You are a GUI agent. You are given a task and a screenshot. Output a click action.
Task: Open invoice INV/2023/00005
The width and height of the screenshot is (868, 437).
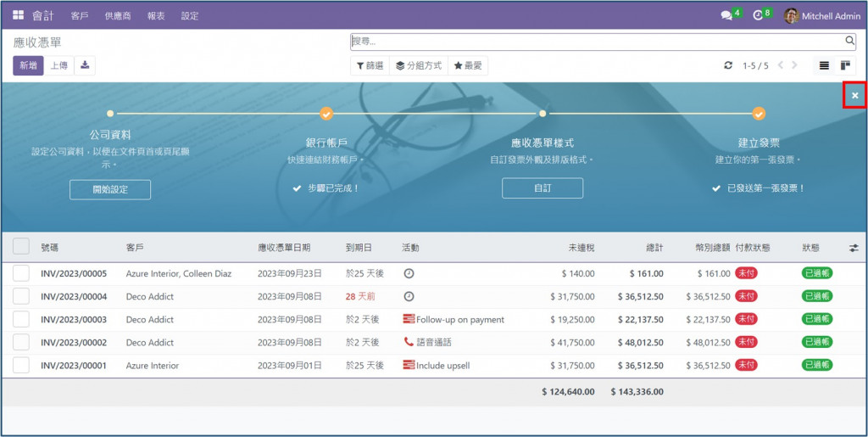[x=74, y=273]
